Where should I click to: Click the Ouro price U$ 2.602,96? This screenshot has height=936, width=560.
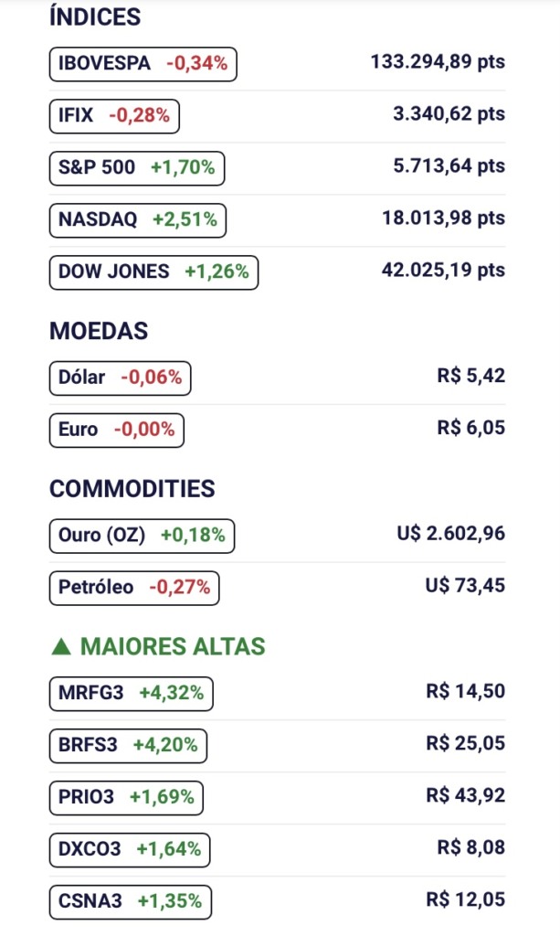450,534
